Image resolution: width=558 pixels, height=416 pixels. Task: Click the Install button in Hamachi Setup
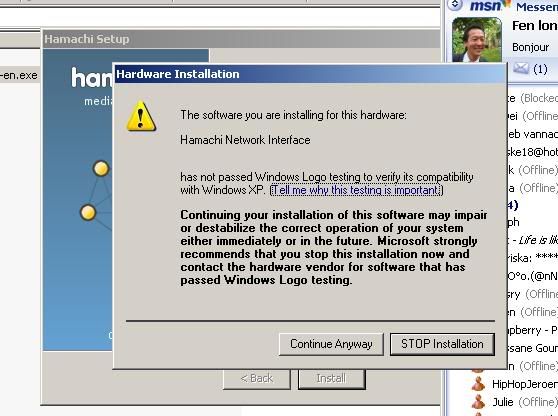(x=331, y=378)
